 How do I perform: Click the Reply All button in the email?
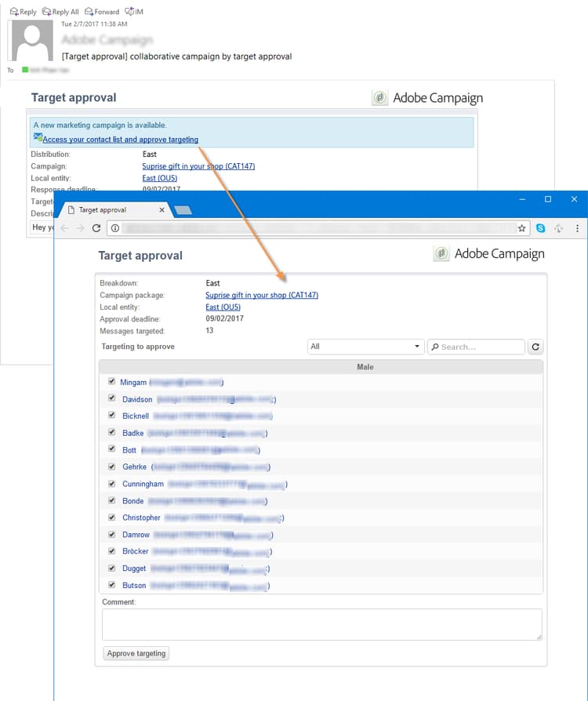[60, 12]
